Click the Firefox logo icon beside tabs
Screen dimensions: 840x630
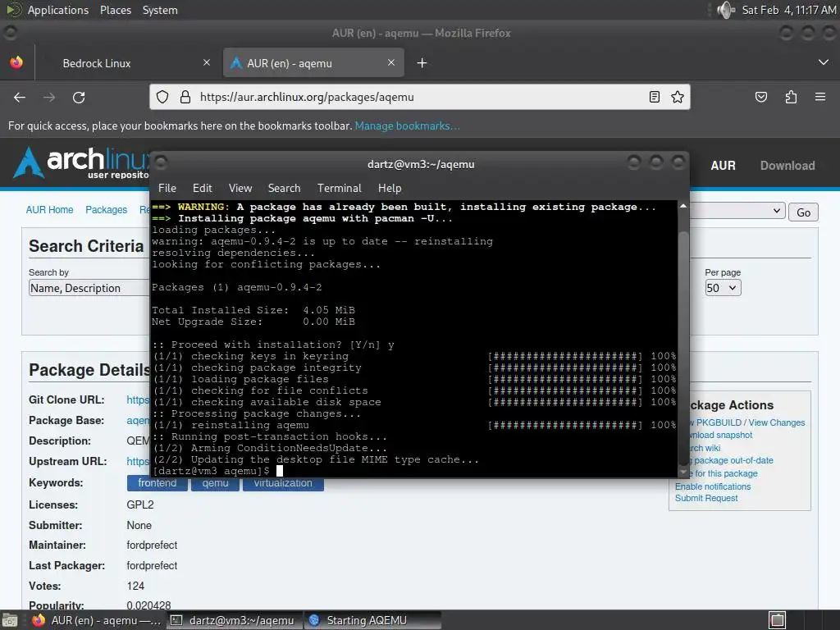click(x=16, y=62)
